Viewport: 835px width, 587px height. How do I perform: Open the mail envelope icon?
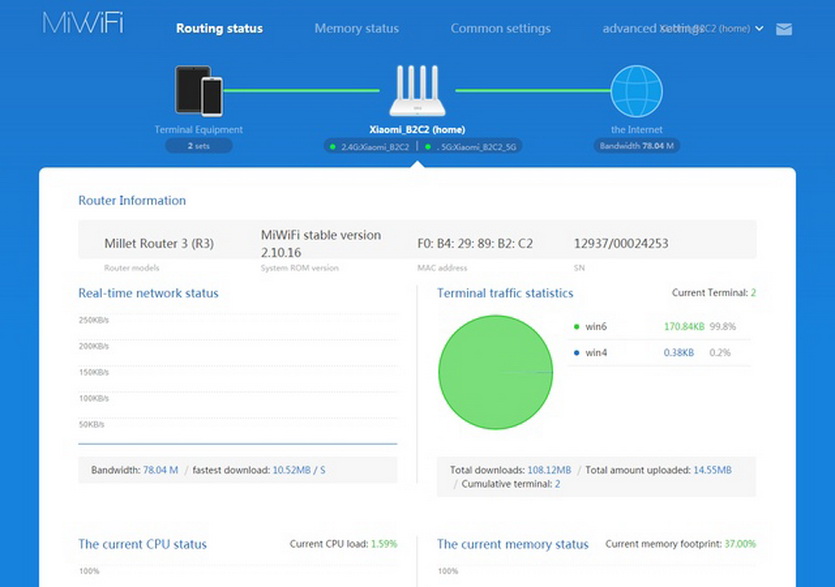tap(784, 29)
